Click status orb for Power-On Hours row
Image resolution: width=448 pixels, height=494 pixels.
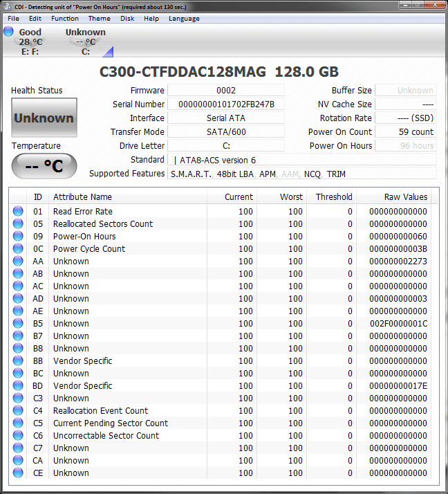[18, 236]
